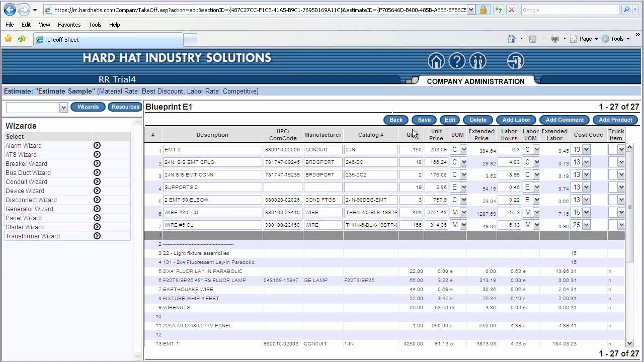Click the EMT 2 description field
Screen dimensions: 644x362
pyautogui.click(x=212, y=149)
